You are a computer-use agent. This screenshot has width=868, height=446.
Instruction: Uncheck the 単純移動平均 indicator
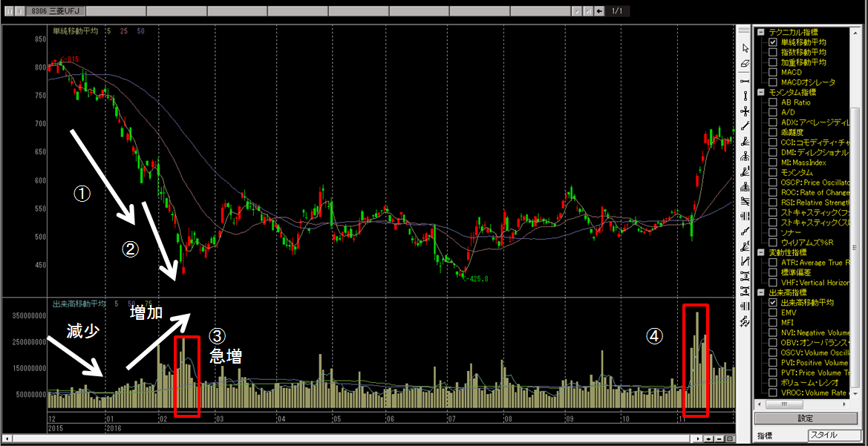pos(773,42)
